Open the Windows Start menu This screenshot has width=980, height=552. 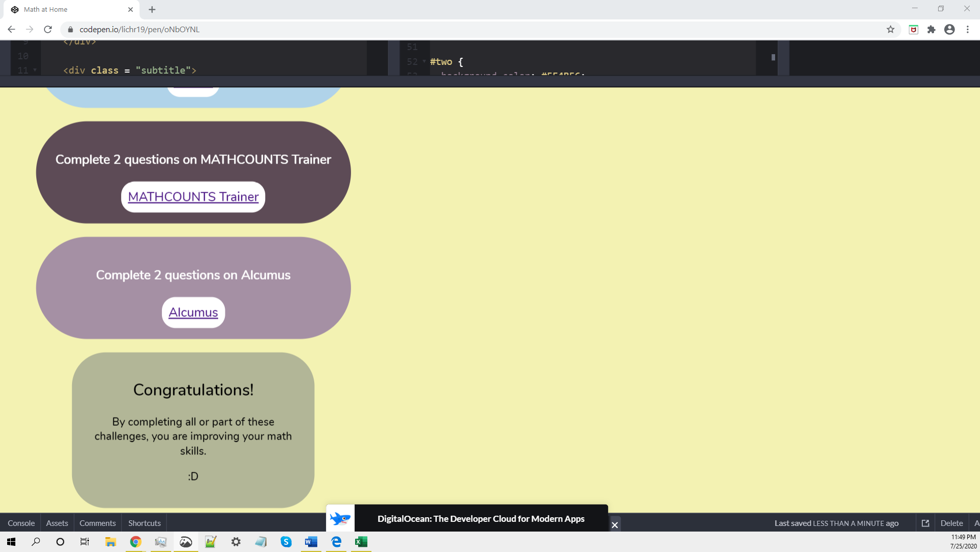[11, 542]
